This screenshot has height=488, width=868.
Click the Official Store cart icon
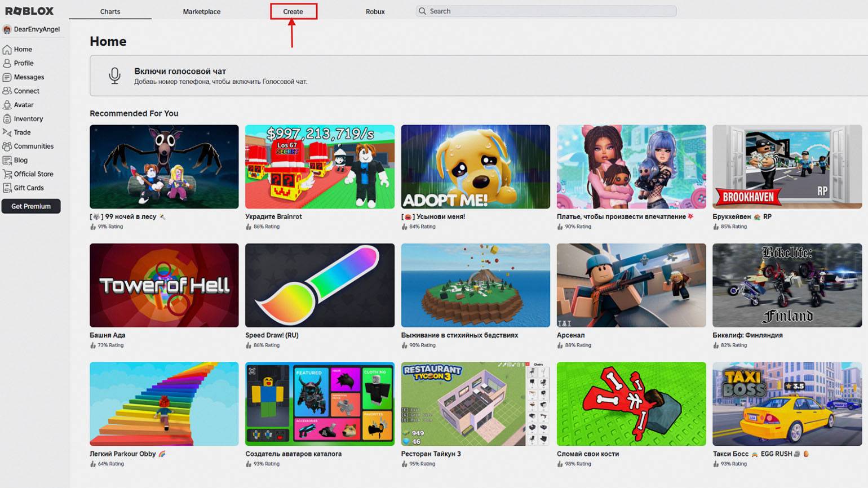pyautogui.click(x=7, y=174)
